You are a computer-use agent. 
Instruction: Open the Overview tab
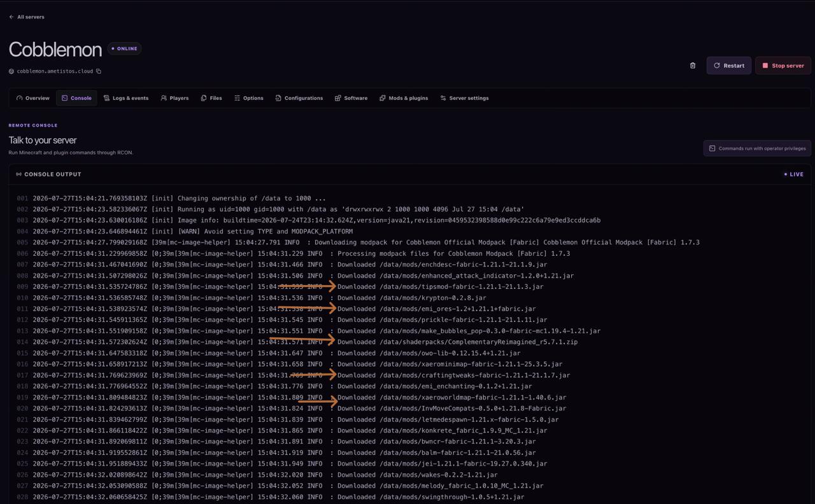pyautogui.click(x=33, y=98)
